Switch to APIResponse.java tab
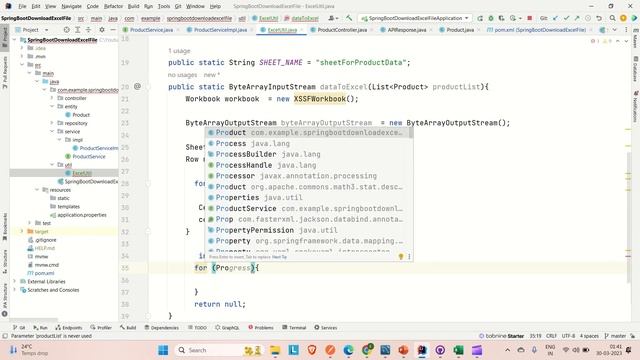640x360 pixels. (403, 30)
